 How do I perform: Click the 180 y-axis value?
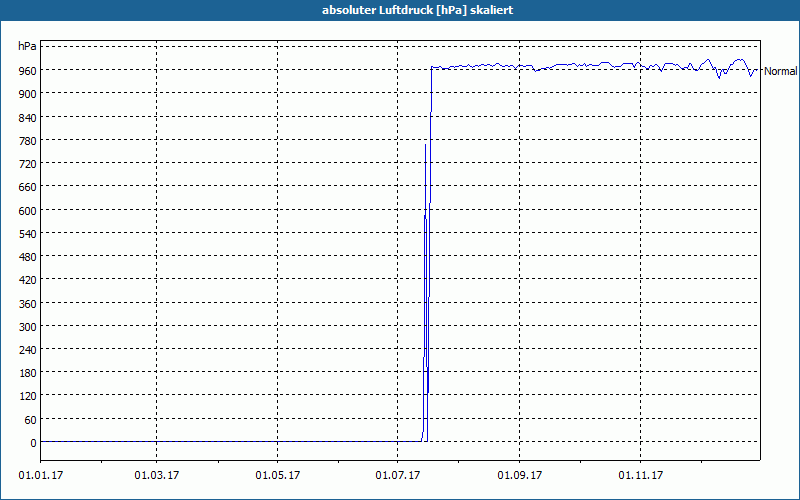28,373
